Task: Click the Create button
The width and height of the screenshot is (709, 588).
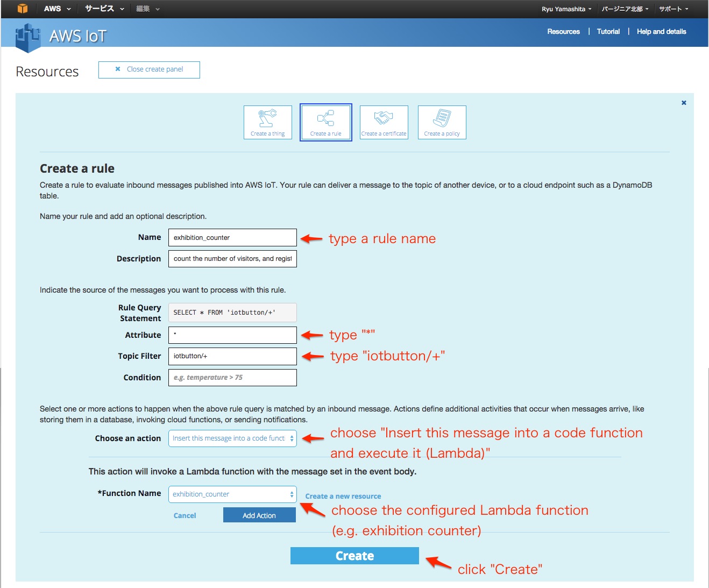Action: pyautogui.click(x=354, y=556)
